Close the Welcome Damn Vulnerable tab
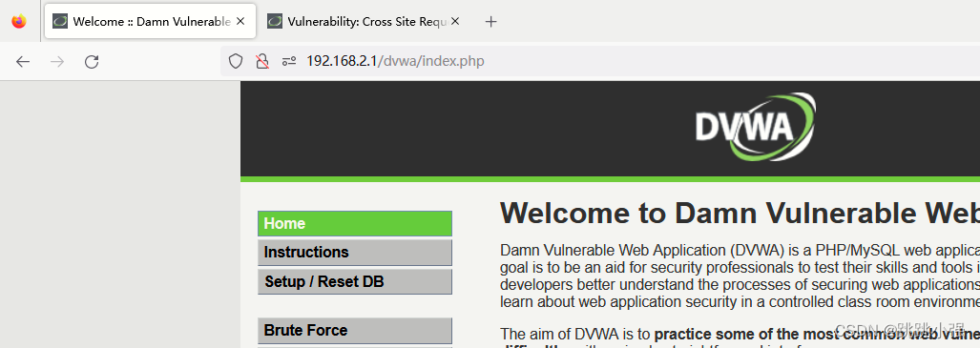The height and width of the screenshot is (348, 980). tap(240, 21)
